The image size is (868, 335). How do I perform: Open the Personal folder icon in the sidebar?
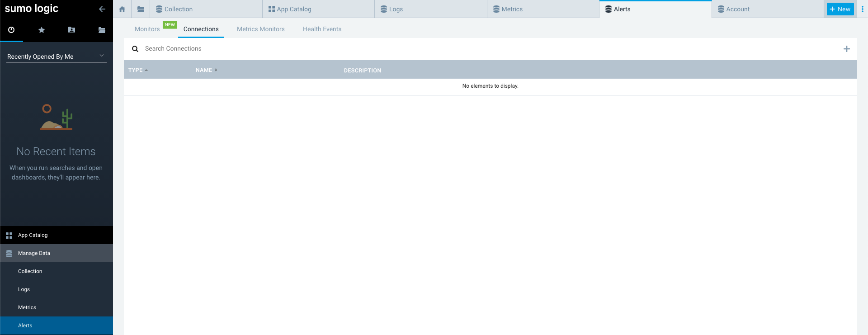click(71, 30)
